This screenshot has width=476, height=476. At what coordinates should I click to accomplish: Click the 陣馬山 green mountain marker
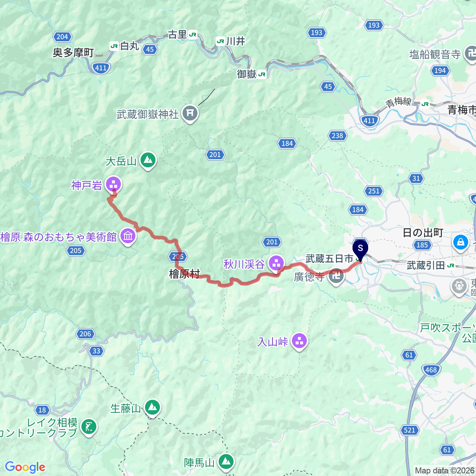pyautogui.click(x=226, y=462)
